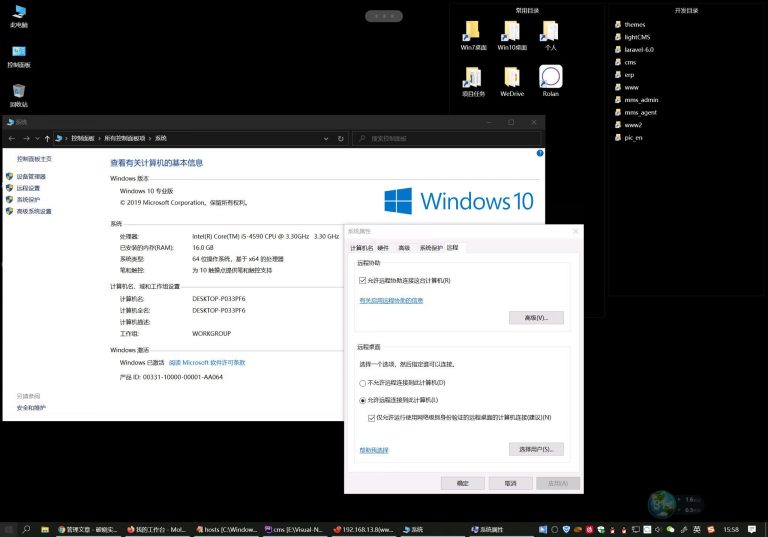Open the 项目任务 folder shortcut
768x537 pixels.
(473, 81)
